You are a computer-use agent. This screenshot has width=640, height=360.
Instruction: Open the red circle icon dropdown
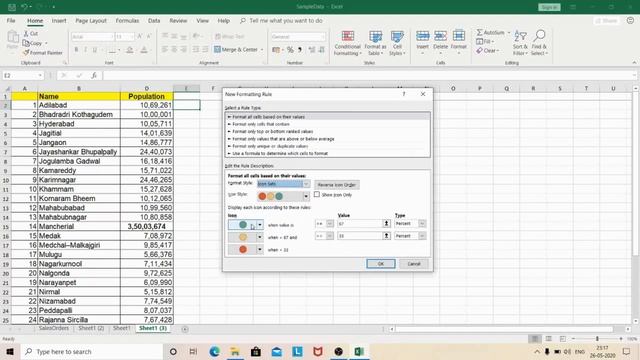(x=260, y=249)
